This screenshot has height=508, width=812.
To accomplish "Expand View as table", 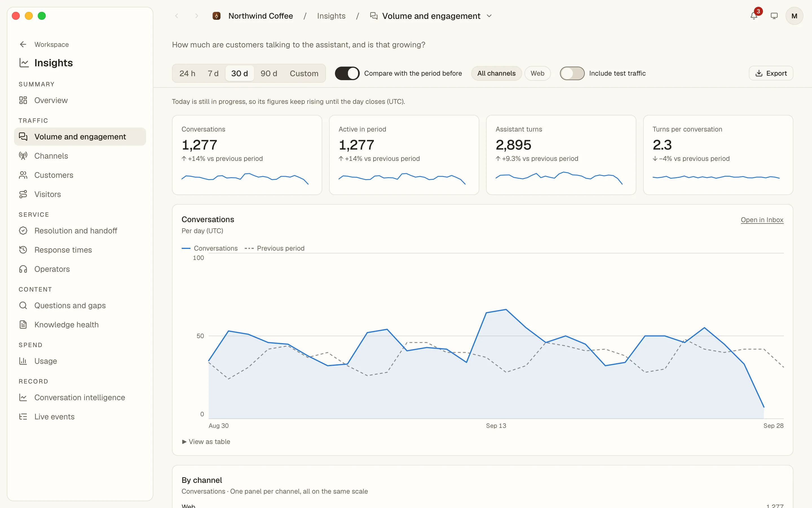I will point(206,441).
